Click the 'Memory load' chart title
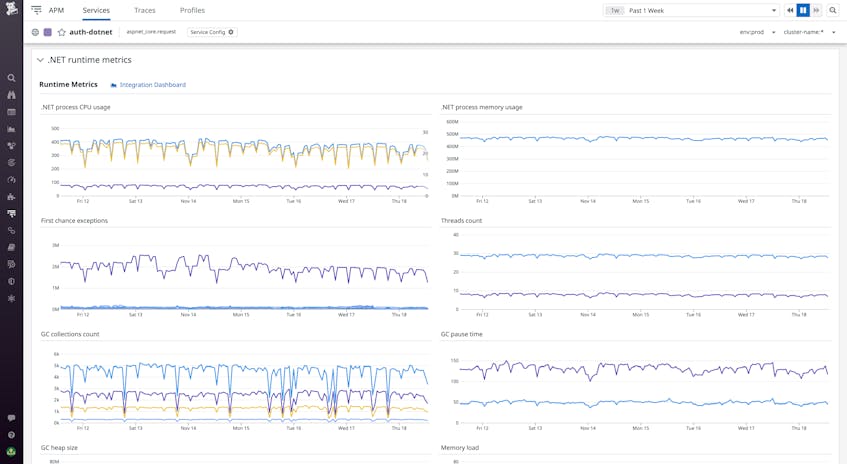847x464 pixels. 460,448
